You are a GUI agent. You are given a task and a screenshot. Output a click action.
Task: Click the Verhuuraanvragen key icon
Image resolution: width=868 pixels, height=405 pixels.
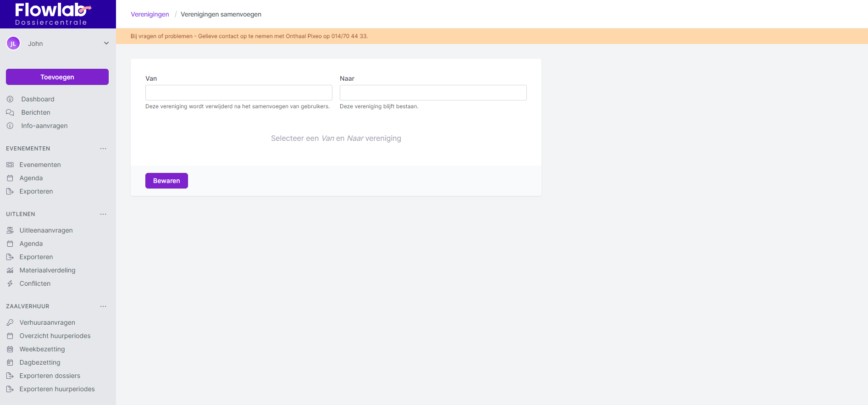10,322
